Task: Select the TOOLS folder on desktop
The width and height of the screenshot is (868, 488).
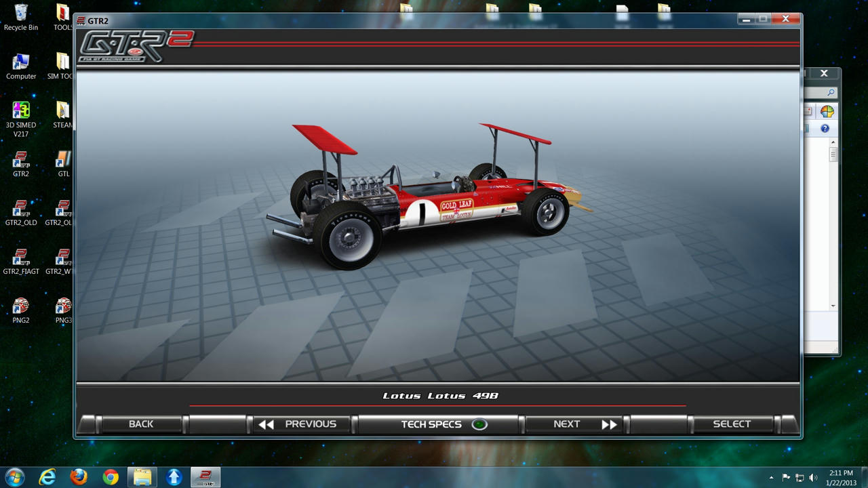Action: (62, 18)
